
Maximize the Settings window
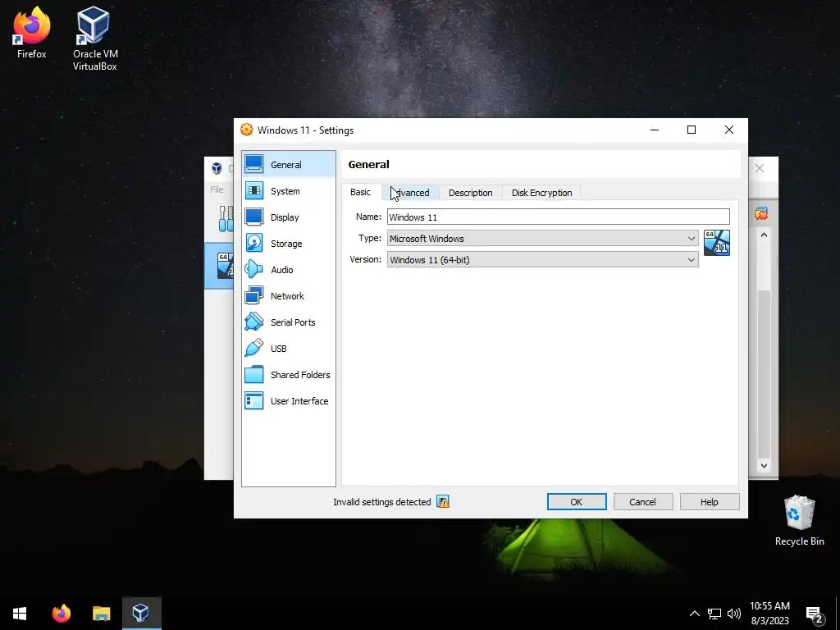[x=692, y=130]
